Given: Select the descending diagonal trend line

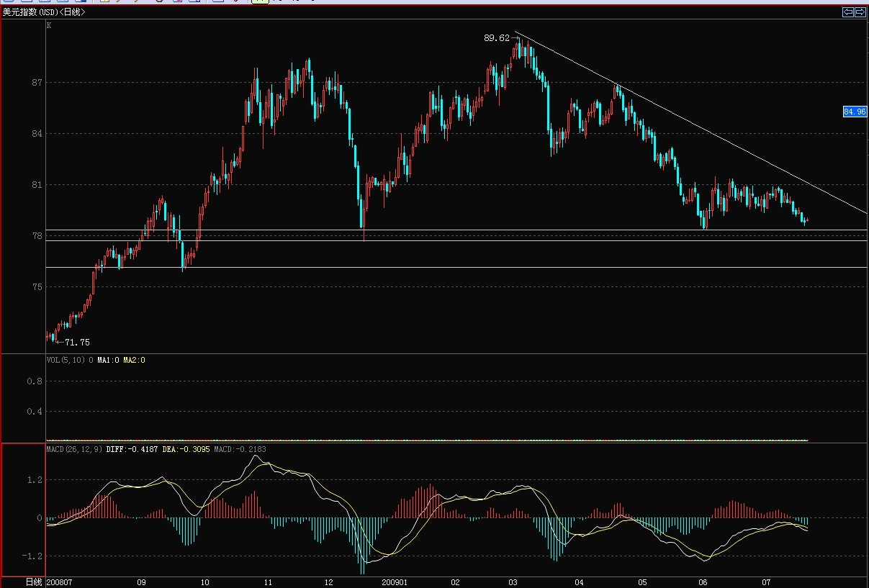Looking at the screenshot, I should pyautogui.click(x=691, y=123).
